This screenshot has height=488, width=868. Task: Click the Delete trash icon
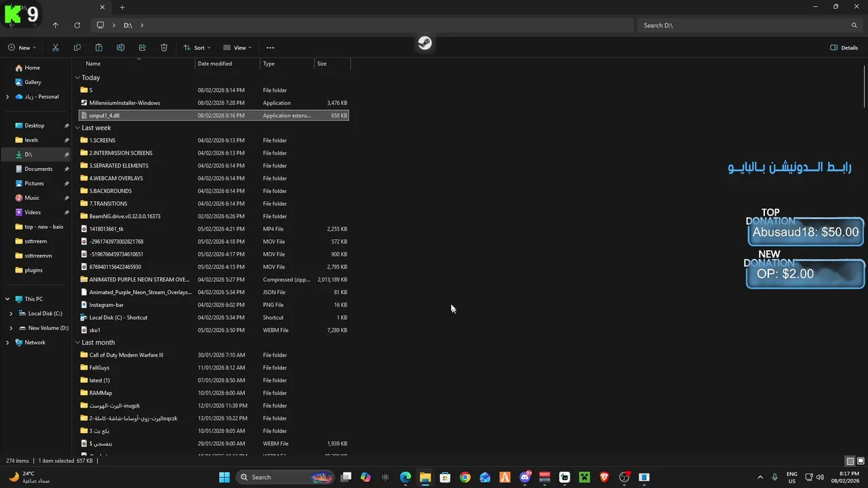point(164,47)
